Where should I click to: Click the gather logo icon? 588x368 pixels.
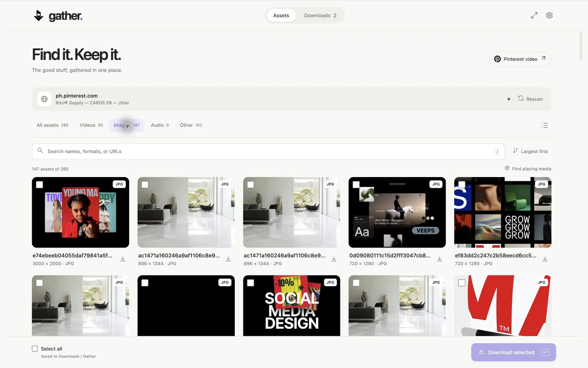39,16
